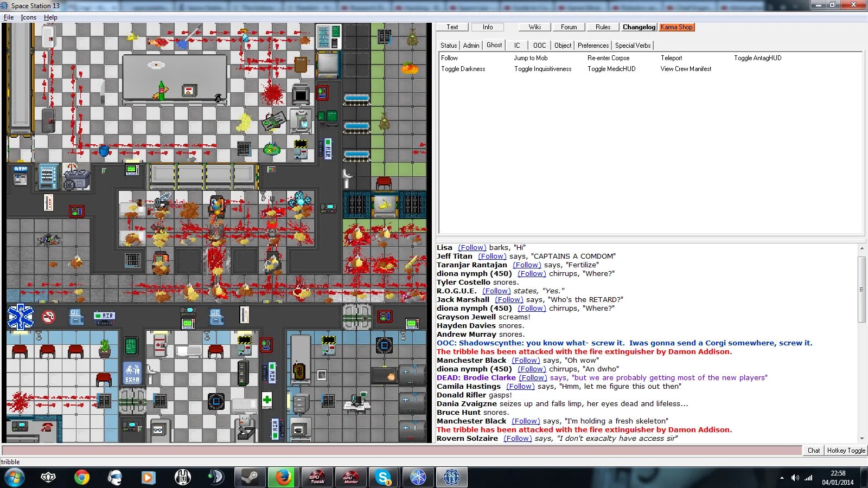Follow Jack Marshall via chat link
868x488 pixels.
coord(509,300)
